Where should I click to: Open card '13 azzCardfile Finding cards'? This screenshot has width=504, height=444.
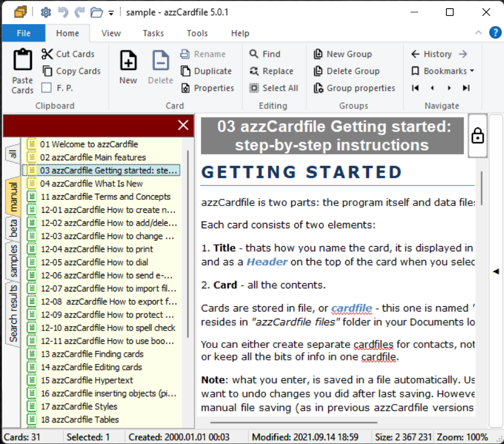(101, 354)
